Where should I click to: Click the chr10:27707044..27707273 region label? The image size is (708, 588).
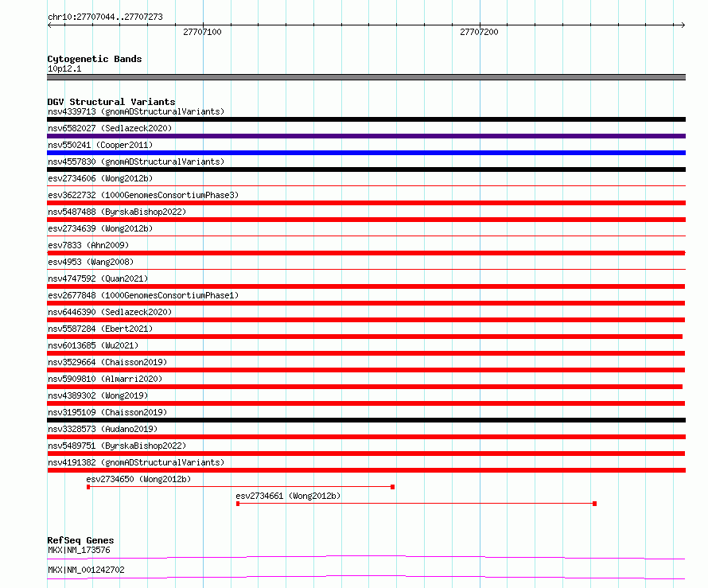tap(105, 17)
